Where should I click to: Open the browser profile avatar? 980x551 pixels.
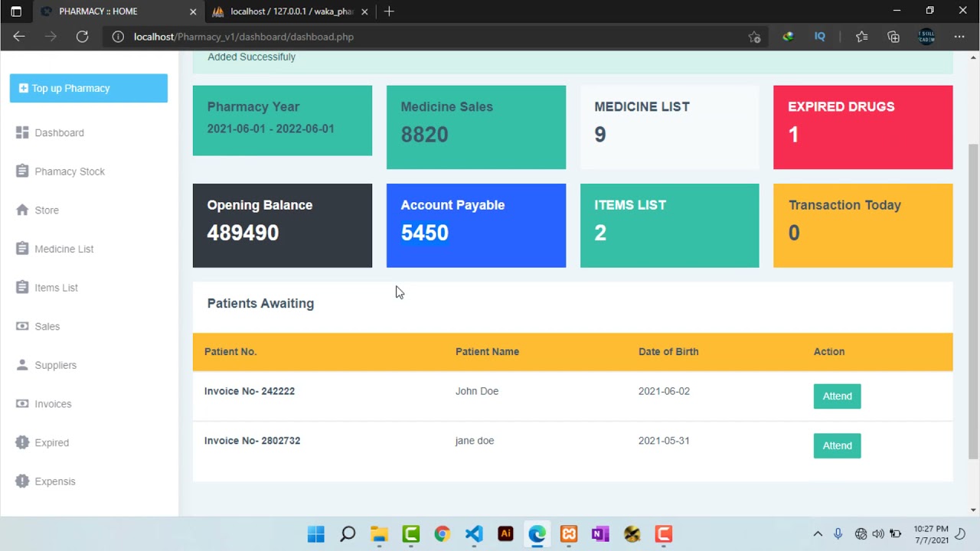pyautogui.click(x=926, y=36)
